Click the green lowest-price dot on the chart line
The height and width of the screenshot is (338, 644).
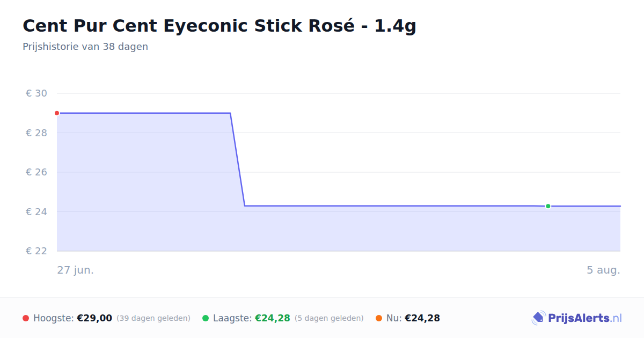coord(548,206)
